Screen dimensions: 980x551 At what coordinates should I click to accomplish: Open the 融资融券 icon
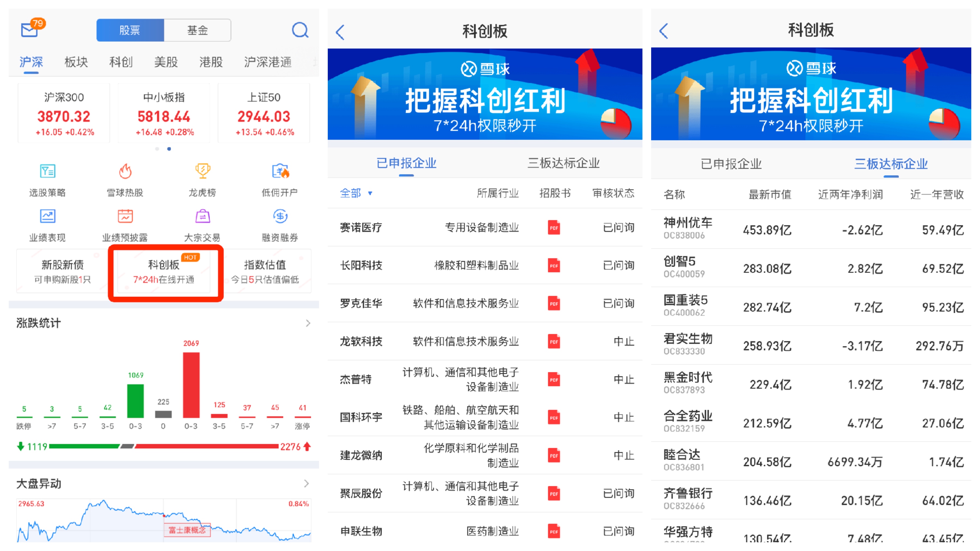point(280,217)
